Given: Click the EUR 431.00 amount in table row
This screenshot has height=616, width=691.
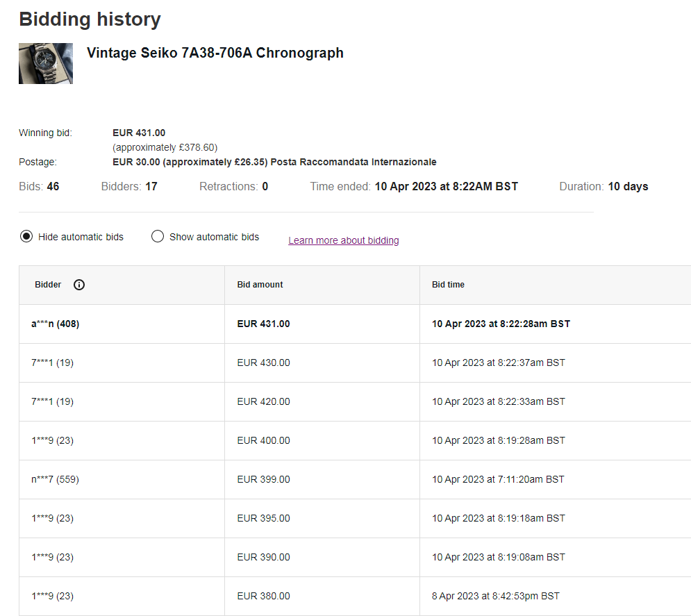Looking at the screenshot, I should click(263, 324).
